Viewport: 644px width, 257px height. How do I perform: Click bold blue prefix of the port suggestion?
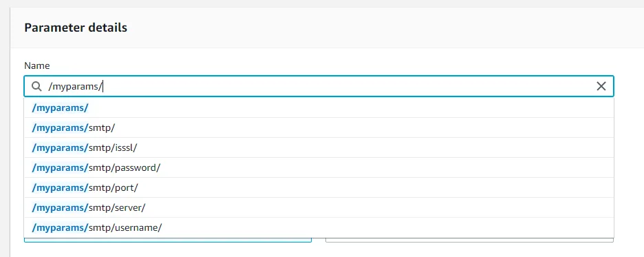tap(60, 188)
